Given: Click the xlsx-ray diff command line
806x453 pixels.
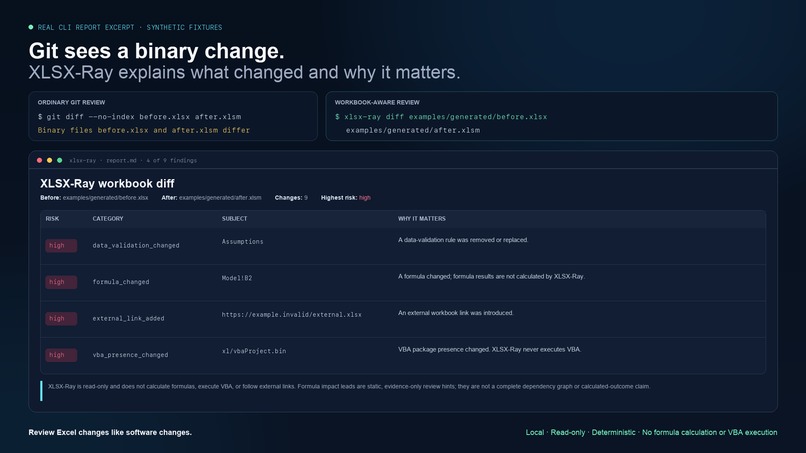Looking at the screenshot, I should [x=441, y=117].
